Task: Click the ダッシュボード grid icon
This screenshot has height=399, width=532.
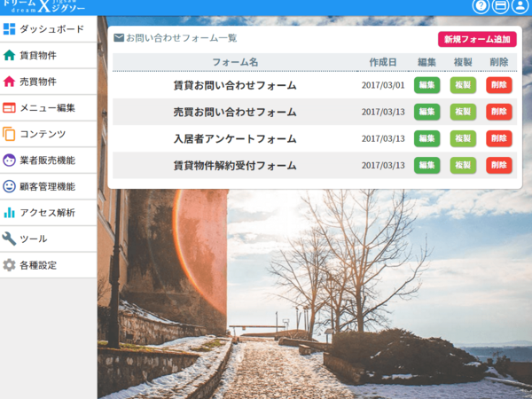Action: click(9, 29)
